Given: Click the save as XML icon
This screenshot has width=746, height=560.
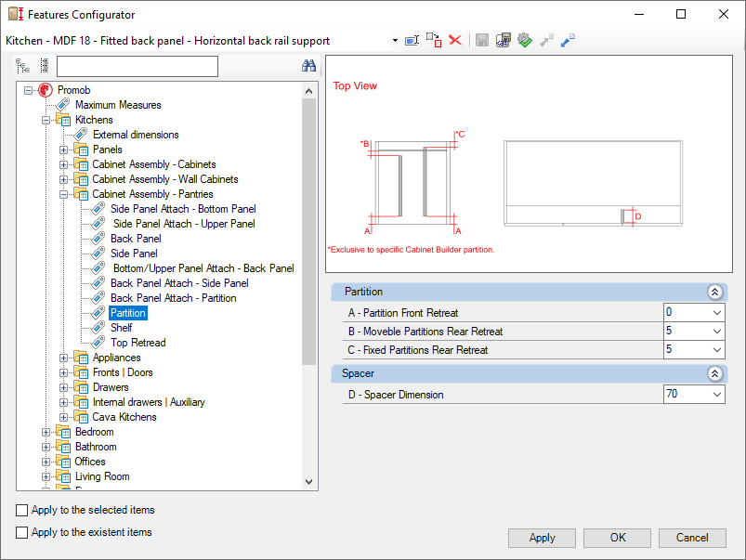Looking at the screenshot, I should 504,41.
